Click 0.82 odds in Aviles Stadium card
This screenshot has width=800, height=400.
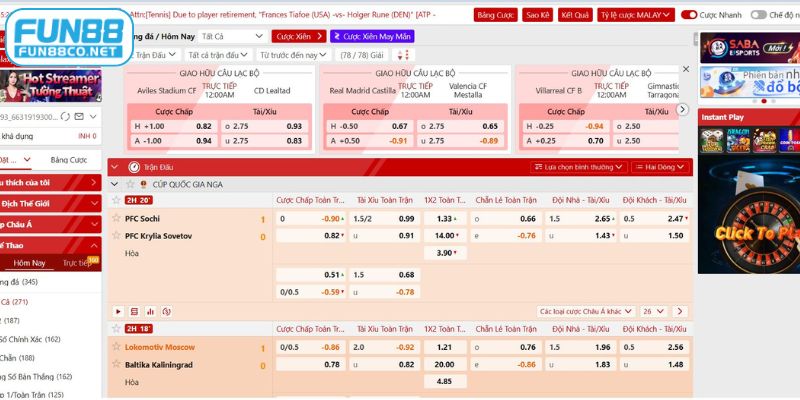204,126
